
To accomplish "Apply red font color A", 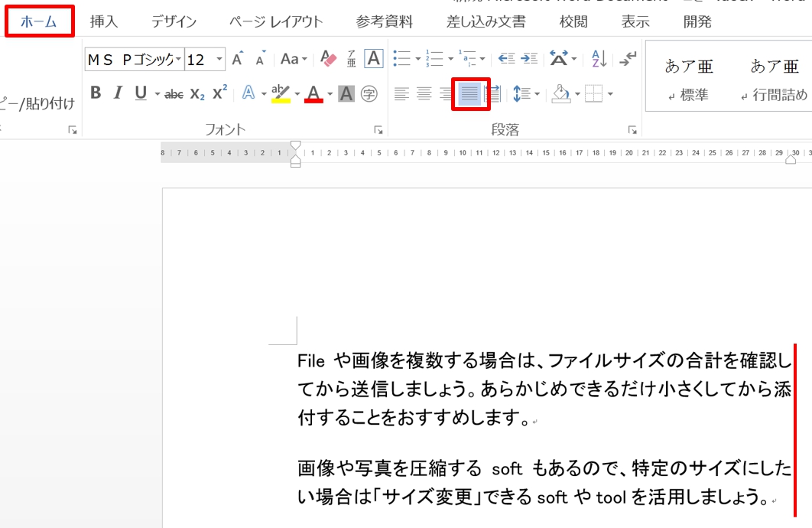I will (x=313, y=94).
